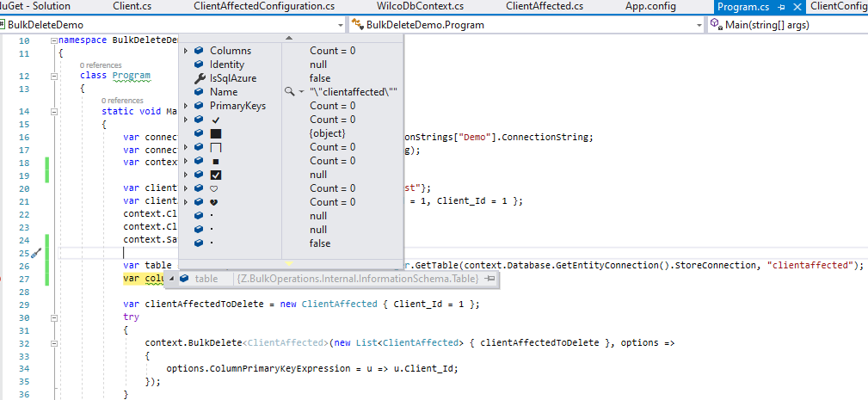This screenshot has width=868, height=400.
Task: Click the "clientaffected" string at line 26
Action: coord(810,265)
